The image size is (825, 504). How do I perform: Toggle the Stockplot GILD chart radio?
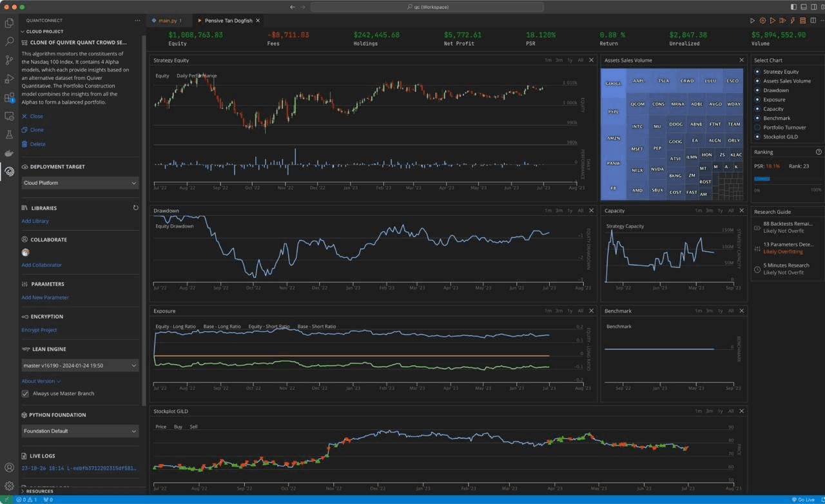(757, 137)
